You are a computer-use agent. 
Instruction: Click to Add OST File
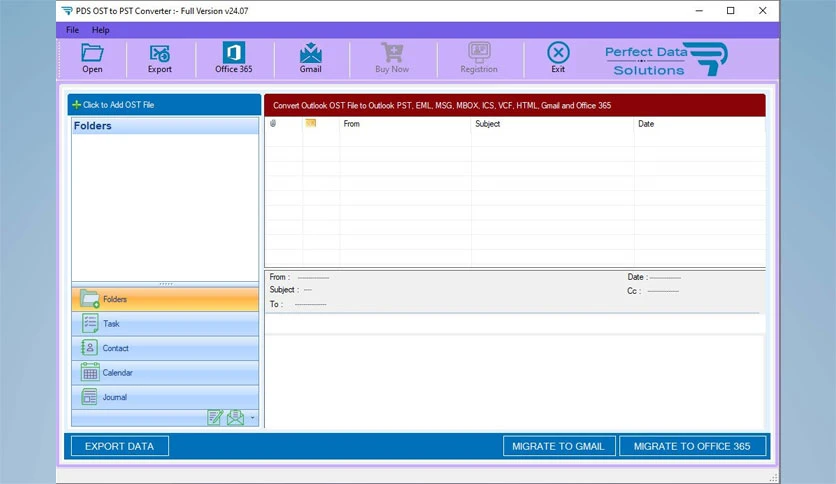click(x=164, y=105)
